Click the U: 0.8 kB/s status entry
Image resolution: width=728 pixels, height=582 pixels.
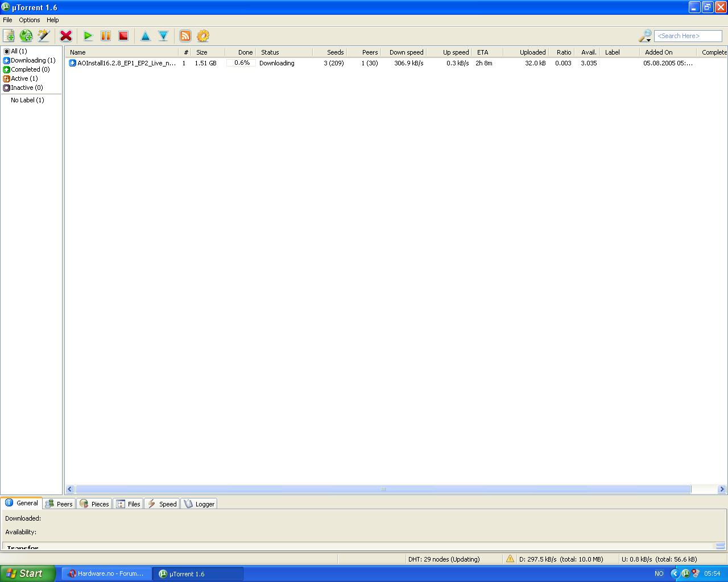[x=659, y=559]
